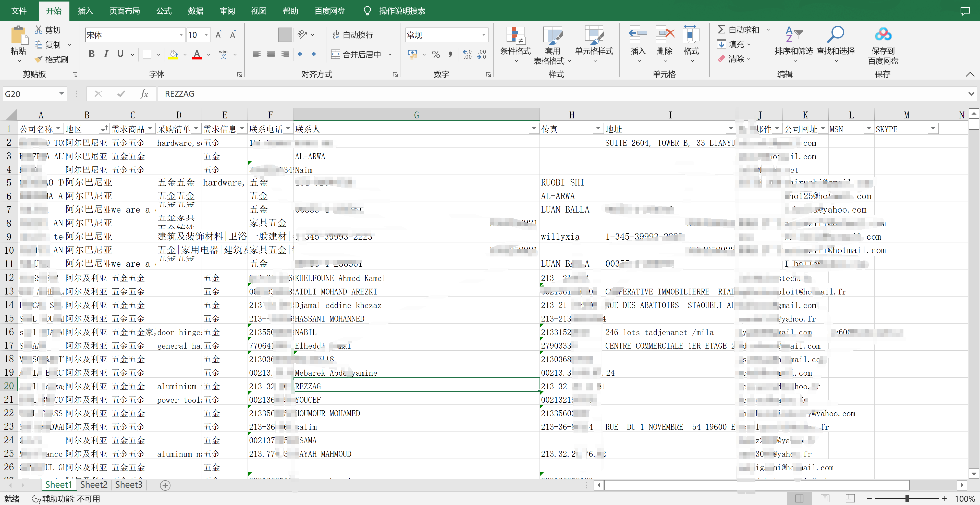
Task: Switch to the 插入 ribbon tab
Action: pyautogui.click(x=85, y=11)
